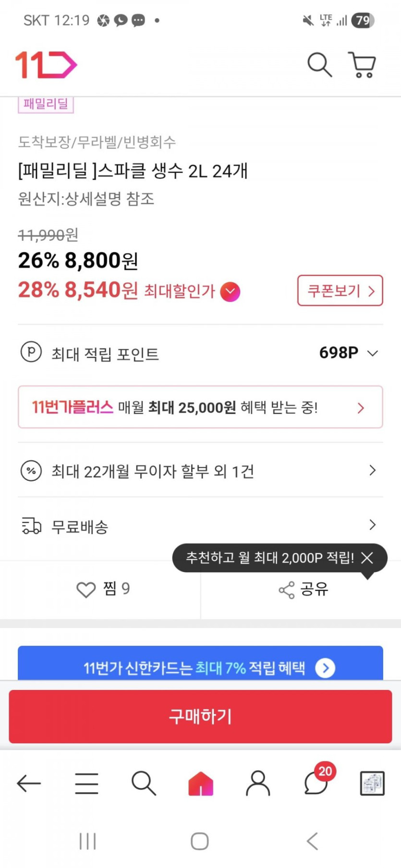Open the My Page profile icon
The image size is (401, 868).
click(258, 784)
